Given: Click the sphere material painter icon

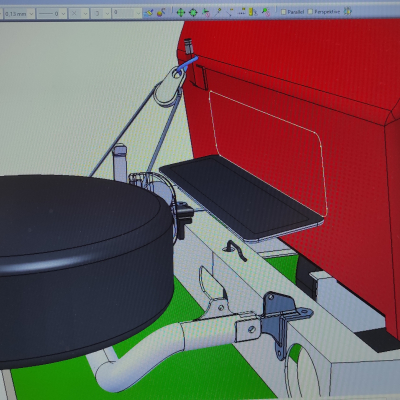Looking at the screenshot, I should point(161,13).
